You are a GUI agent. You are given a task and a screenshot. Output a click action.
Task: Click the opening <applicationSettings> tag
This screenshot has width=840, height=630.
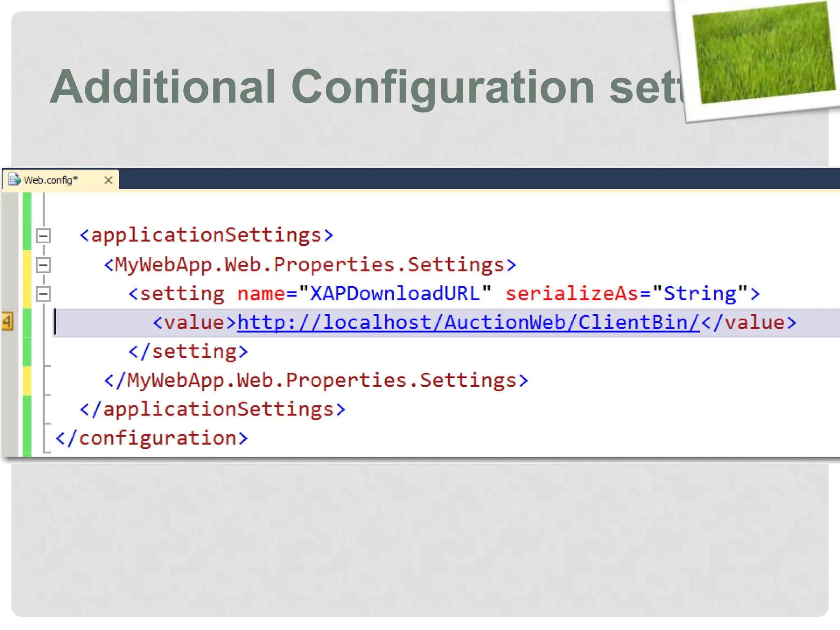click(x=207, y=235)
